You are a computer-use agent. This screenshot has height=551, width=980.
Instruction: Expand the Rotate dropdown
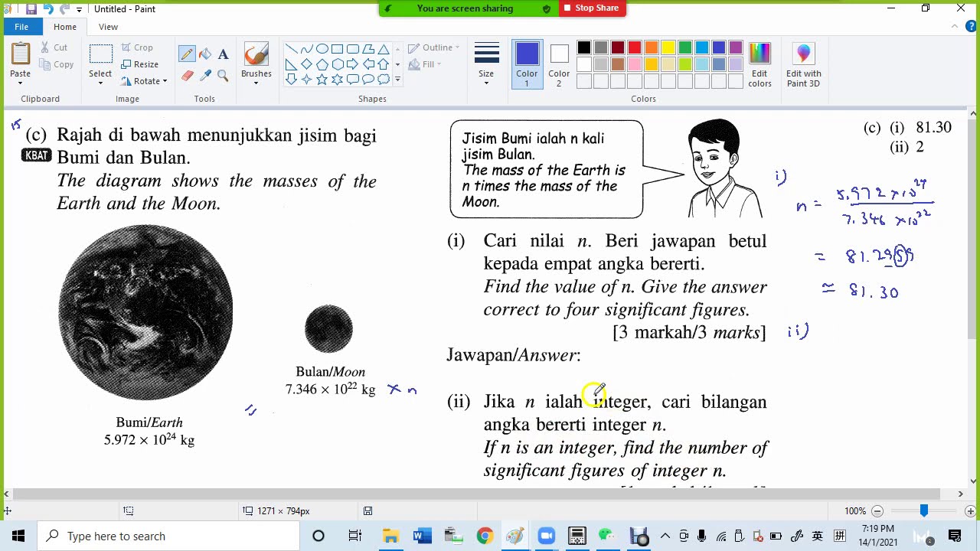165,81
